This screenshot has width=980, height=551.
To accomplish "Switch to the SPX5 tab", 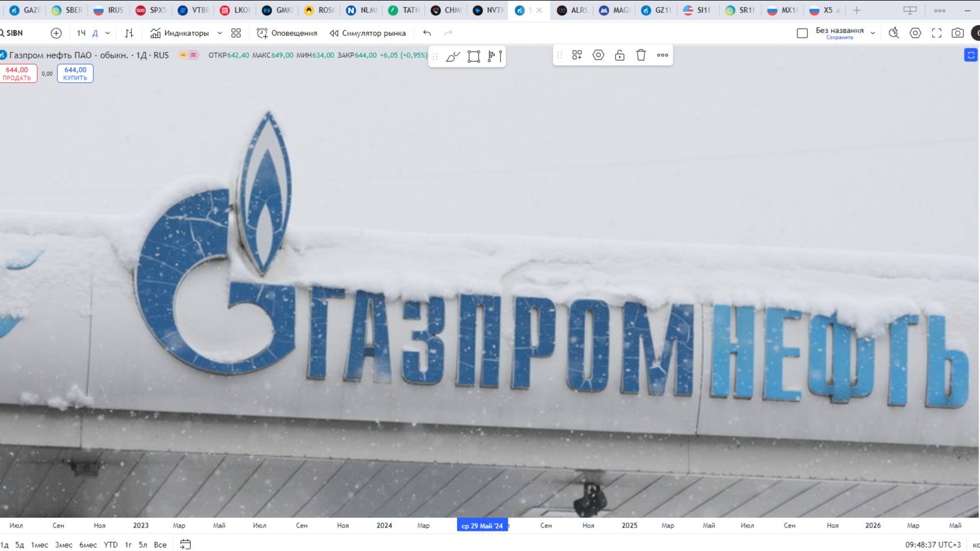I will [151, 10].
